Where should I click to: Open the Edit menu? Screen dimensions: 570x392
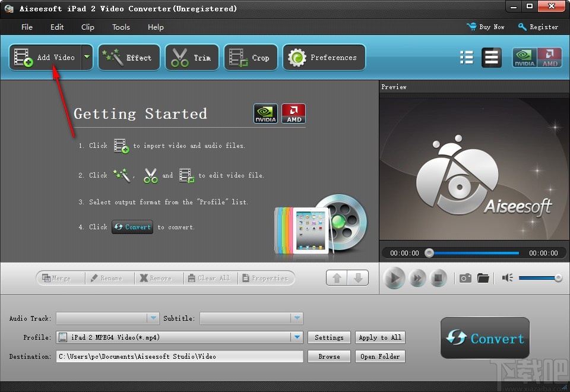57,27
